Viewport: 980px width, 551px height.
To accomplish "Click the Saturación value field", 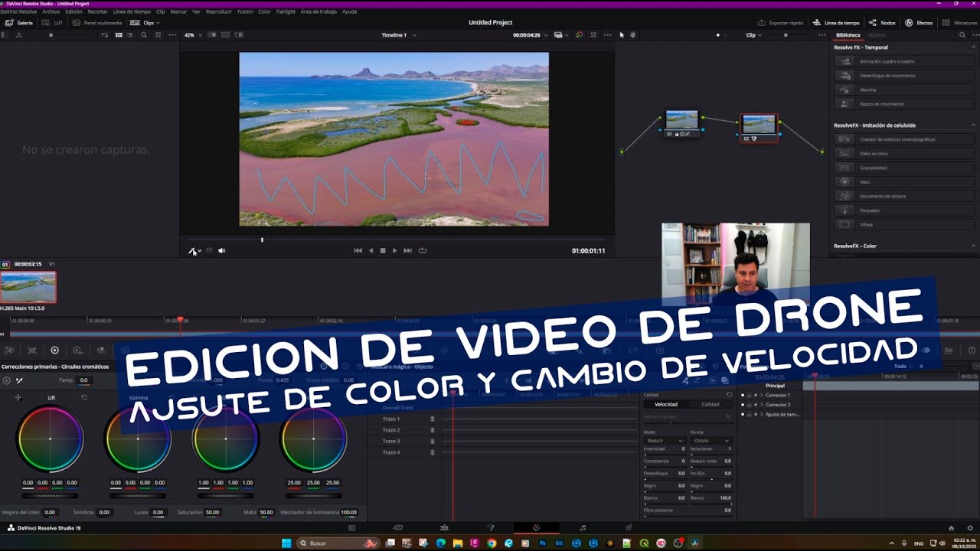I will point(212,512).
